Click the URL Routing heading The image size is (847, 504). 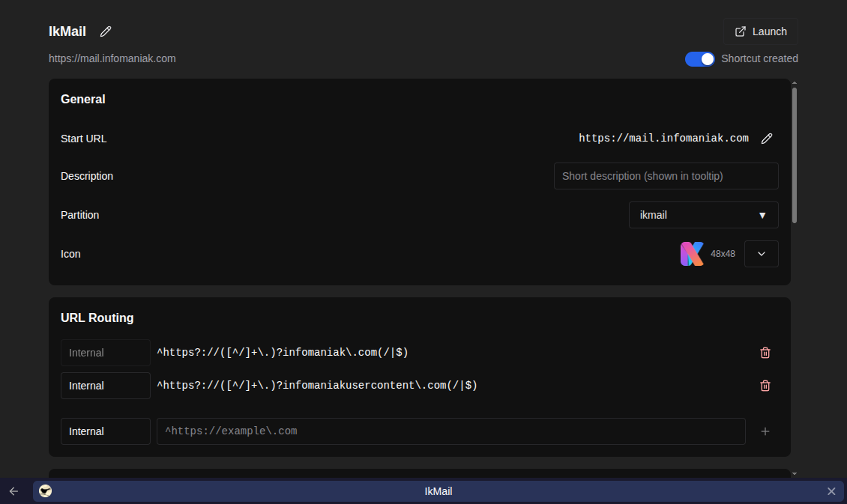97,318
